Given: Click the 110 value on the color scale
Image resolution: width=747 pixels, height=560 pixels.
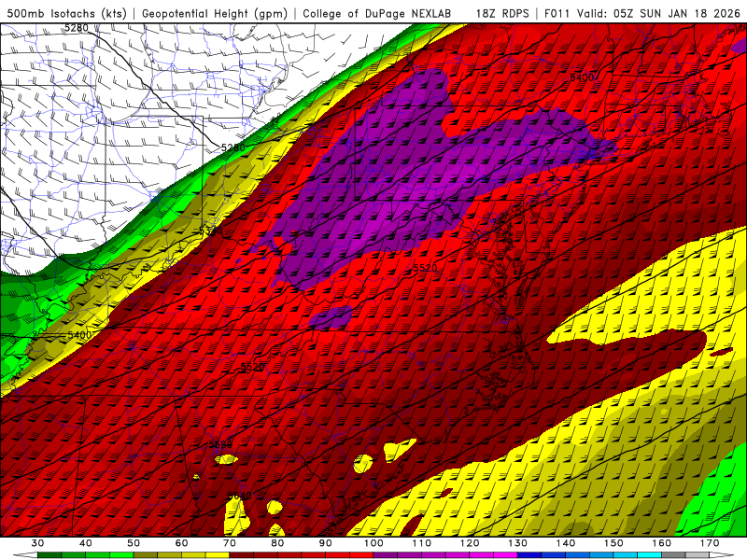Looking at the screenshot, I should (422, 543).
